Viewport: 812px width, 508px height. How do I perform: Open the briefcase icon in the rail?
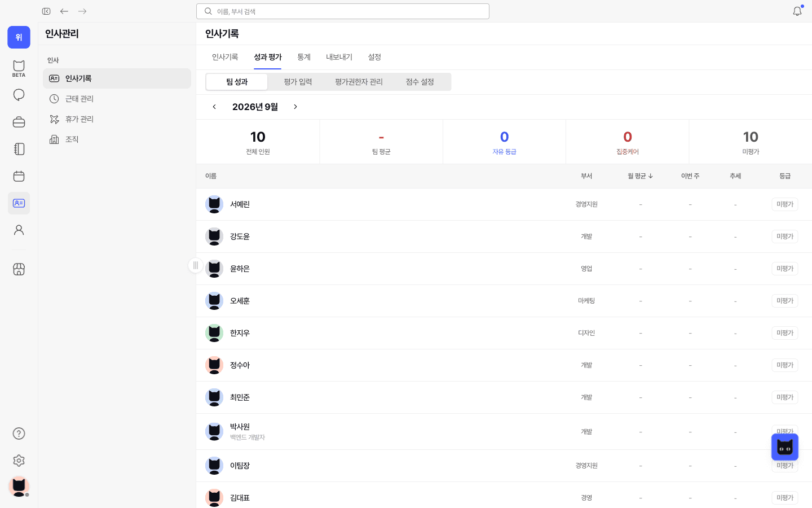pos(19,122)
